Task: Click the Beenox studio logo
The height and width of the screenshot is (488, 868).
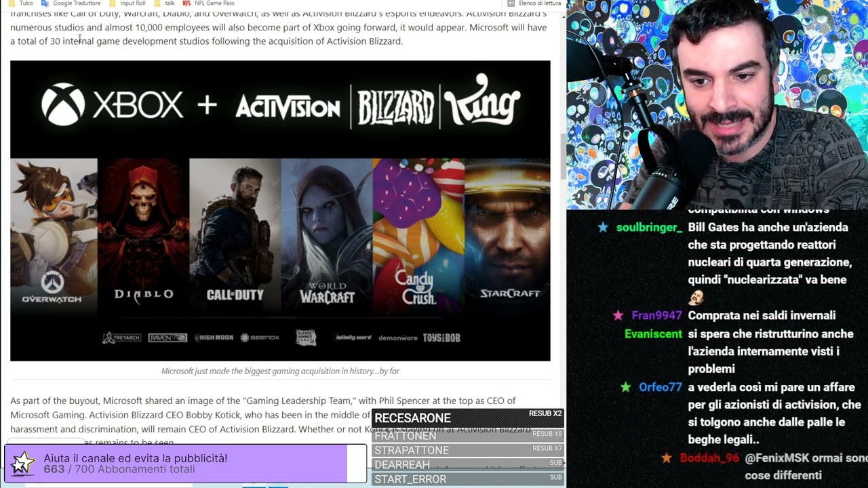Action: pos(260,338)
